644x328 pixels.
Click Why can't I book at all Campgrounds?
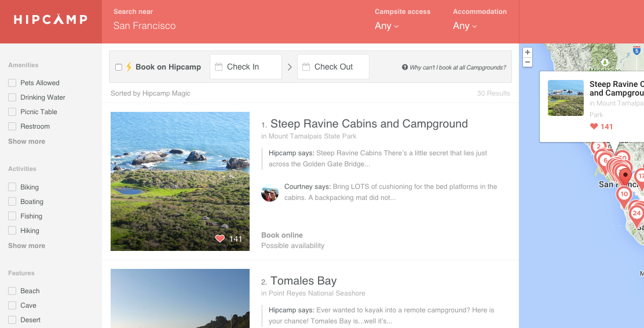[458, 67]
